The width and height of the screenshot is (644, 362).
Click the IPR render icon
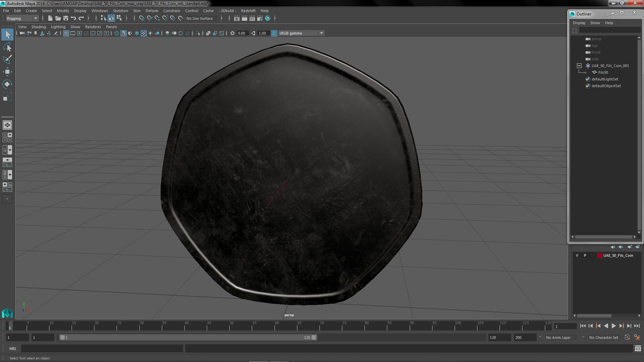pyautogui.click(x=252, y=18)
